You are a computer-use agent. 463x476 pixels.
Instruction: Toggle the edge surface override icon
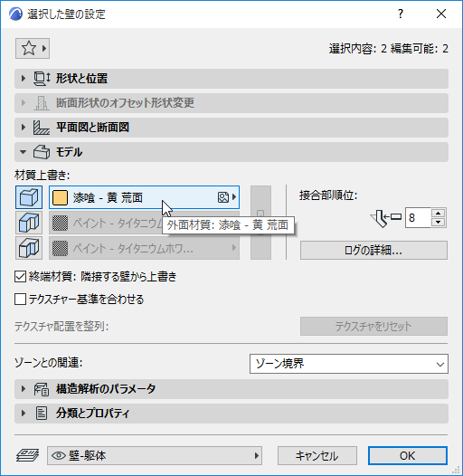click(x=29, y=223)
